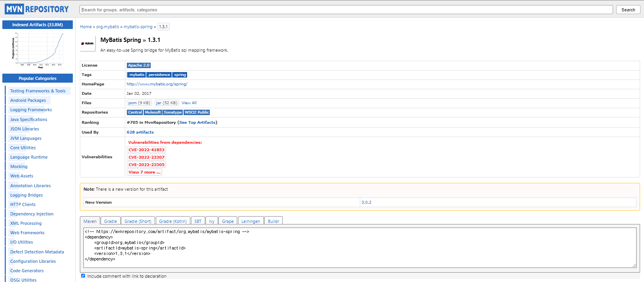Click See Top Artifacts link
644x282 pixels.
click(x=197, y=123)
